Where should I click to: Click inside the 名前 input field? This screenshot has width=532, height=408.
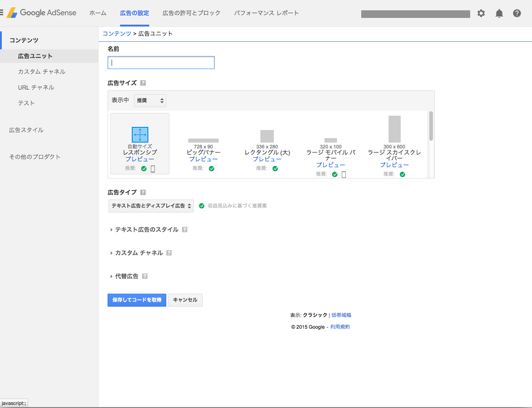pos(161,62)
